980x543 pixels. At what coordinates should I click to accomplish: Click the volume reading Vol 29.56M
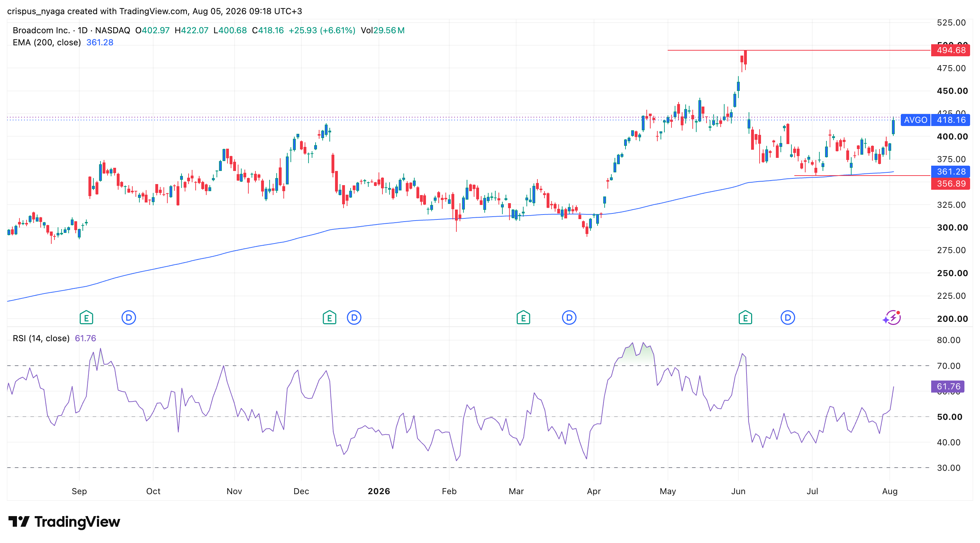click(383, 30)
